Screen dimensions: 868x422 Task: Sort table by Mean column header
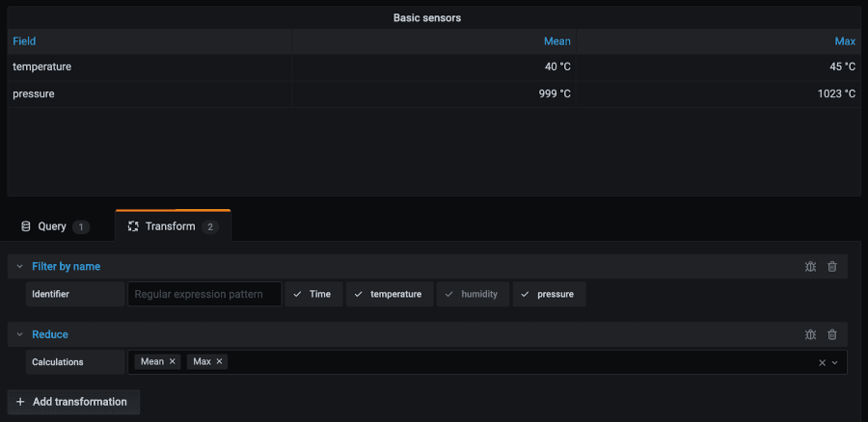point(556,41)
